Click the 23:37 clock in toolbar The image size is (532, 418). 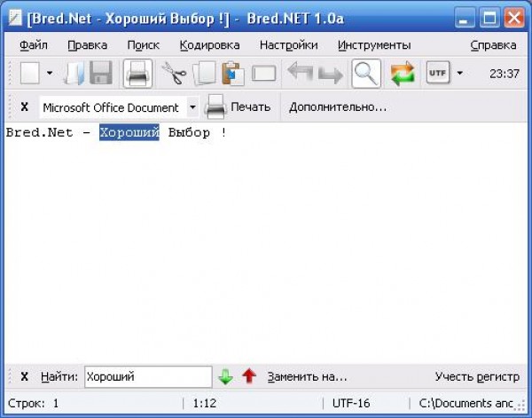[505, 74]
